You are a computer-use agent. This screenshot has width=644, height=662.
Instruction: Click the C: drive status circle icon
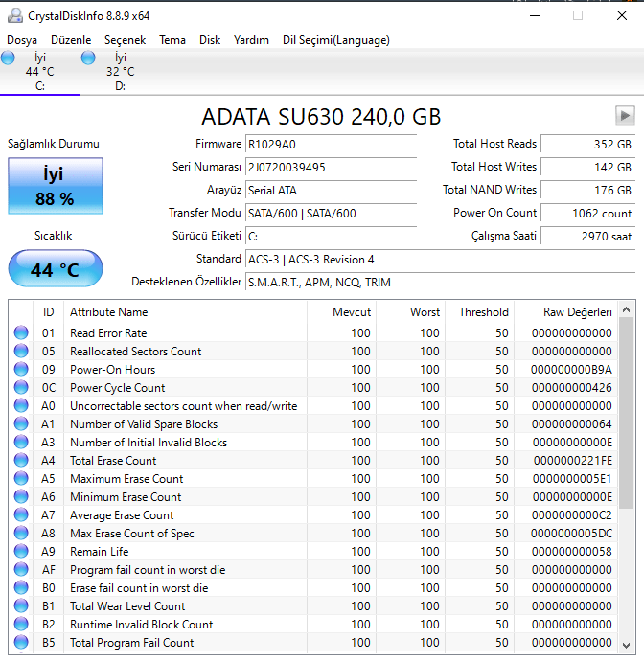point(8,57)
